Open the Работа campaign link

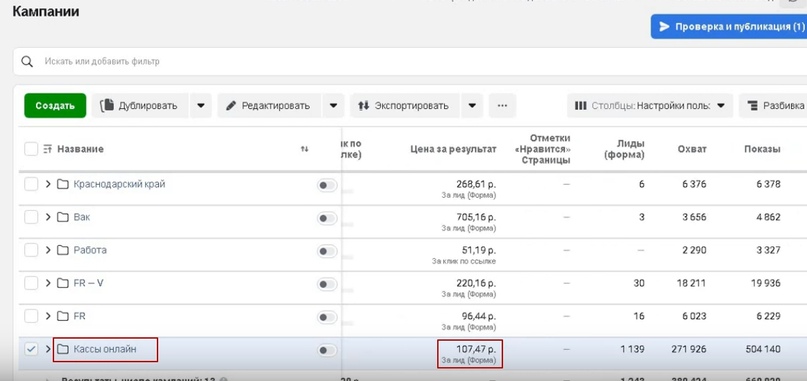click(x=90, y=250)
